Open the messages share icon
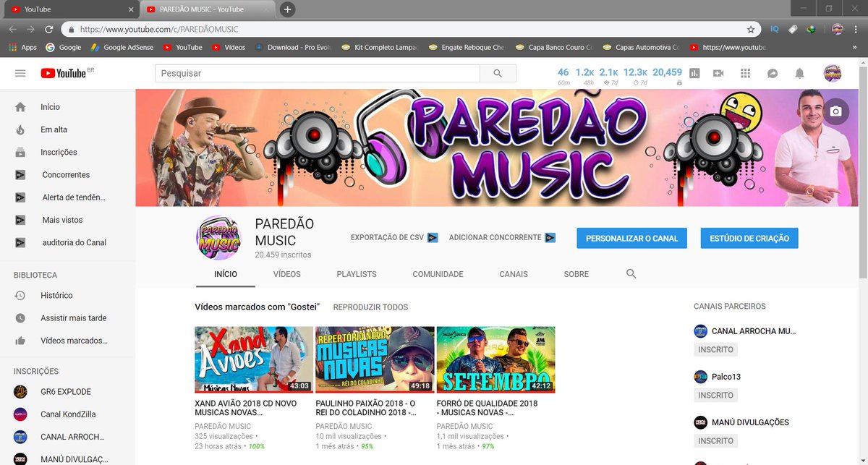 click(x=773, y=73)
